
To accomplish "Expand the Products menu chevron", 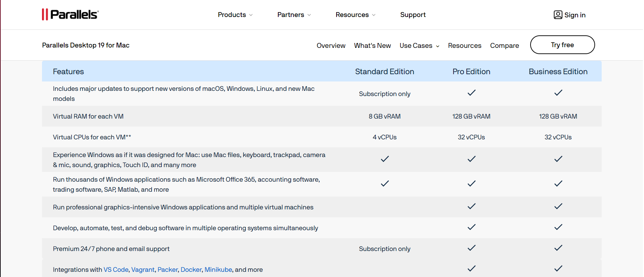I will point(251,15).
